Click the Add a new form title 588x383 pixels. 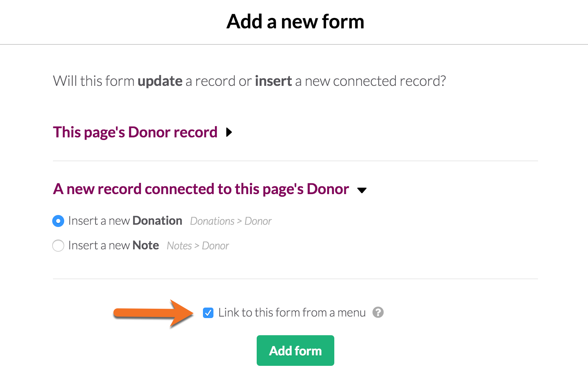click(x=295, y=21)
